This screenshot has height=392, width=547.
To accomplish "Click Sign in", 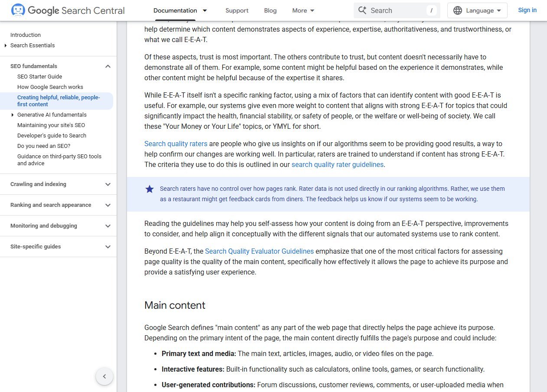I will [x=527, y=10].
